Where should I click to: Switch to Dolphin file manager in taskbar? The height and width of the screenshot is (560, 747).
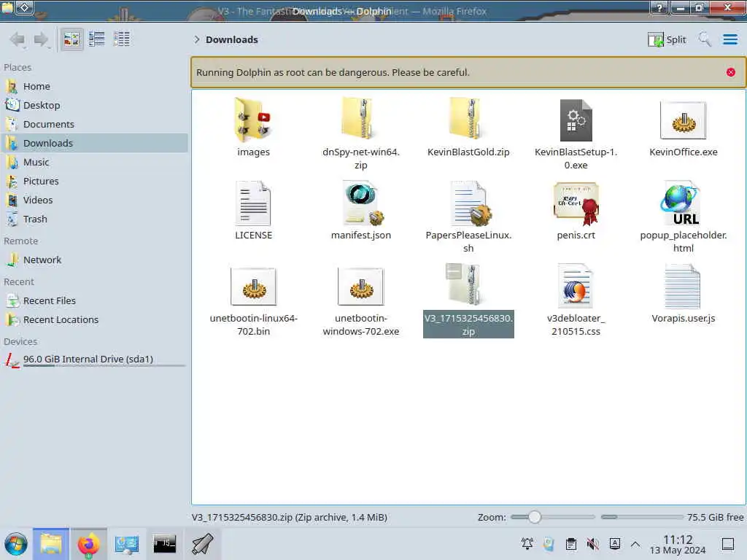click(50, 544)
